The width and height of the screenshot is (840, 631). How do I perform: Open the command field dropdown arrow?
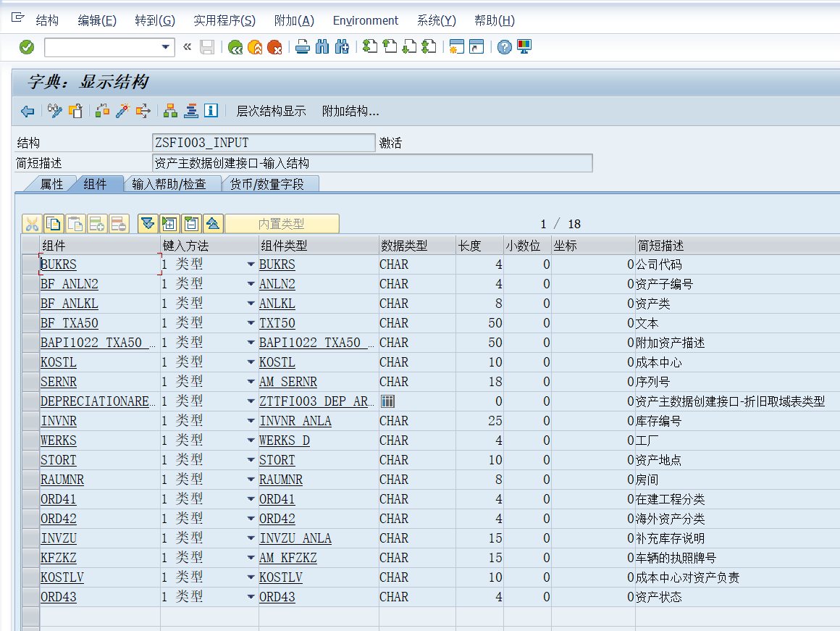point(166,47)
